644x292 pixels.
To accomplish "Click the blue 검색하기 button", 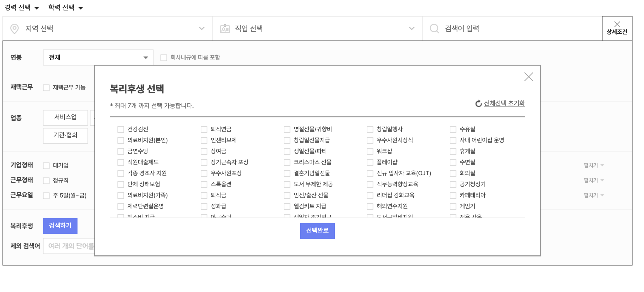I will coord(60,226).
